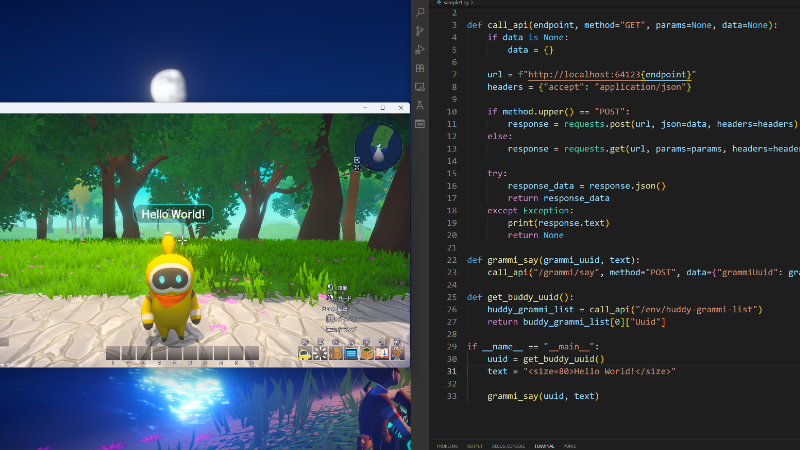Open the Search view in VS Code

point(420,12)
